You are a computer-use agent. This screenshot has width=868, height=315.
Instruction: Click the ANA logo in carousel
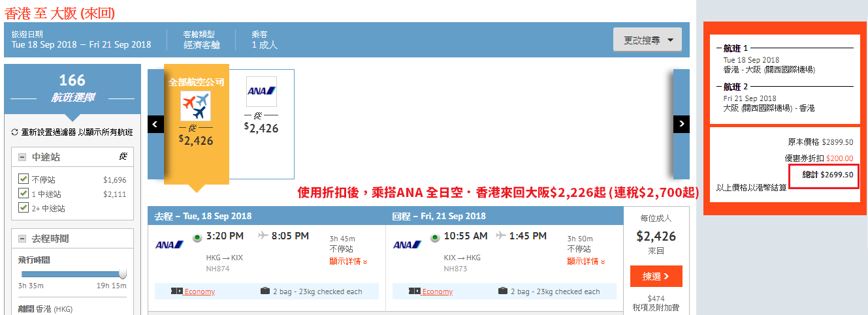262,91
